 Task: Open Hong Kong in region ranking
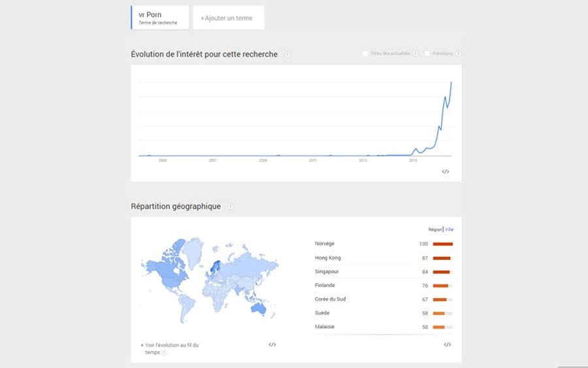click(x=328, y=258)
